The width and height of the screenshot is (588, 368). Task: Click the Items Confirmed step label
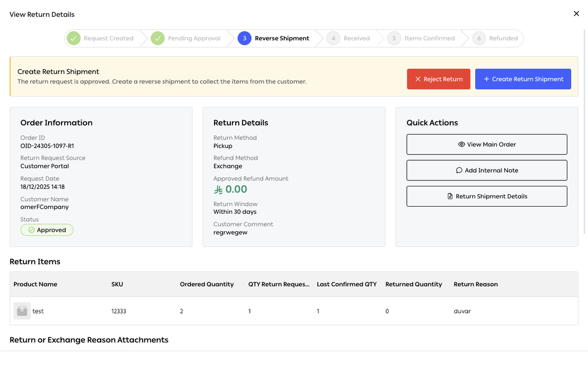point(430,38)
